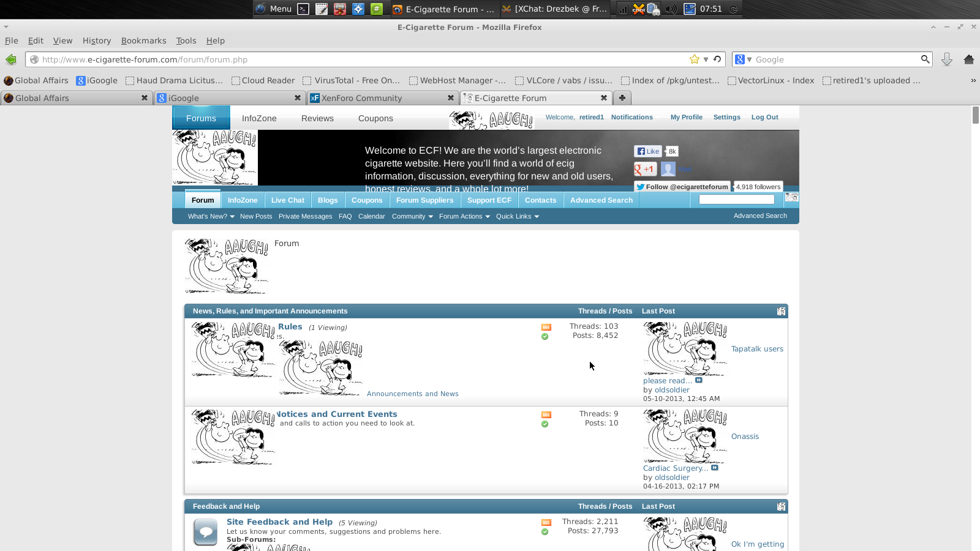
Task: Click the Log Out link
Action: click(764, 117)
